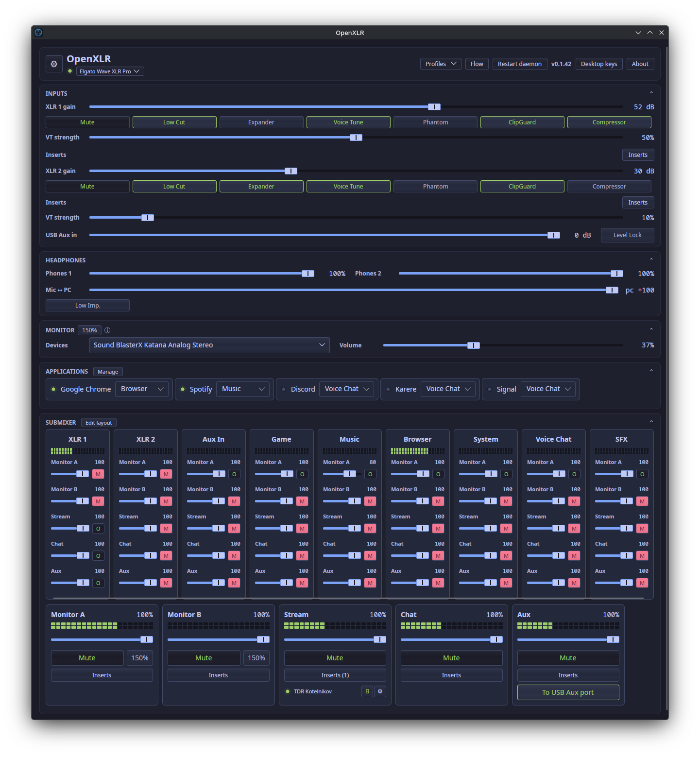This screenshot has width=700, height=757.
Task: Change Spotify channel from Music
Action: 243,389
